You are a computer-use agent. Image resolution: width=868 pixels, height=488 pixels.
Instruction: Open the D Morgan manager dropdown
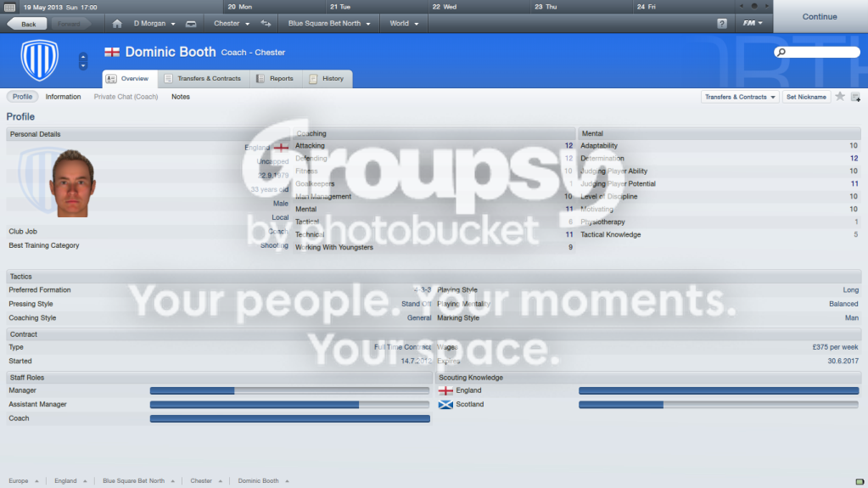[154, 24]
